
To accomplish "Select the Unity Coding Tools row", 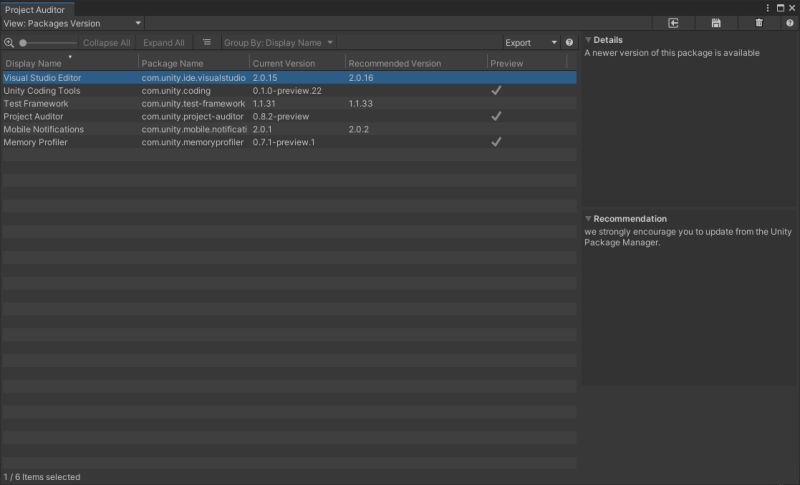I will [289, 90].
